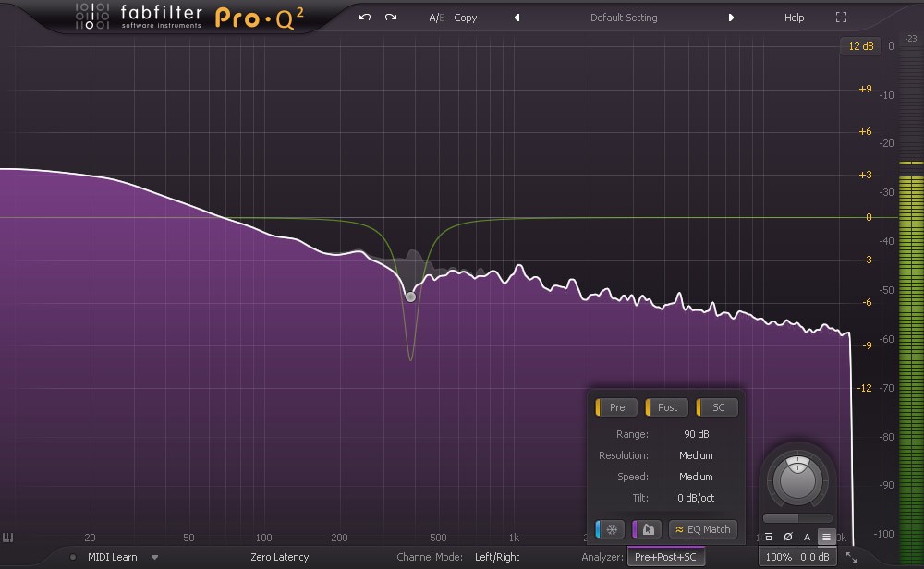The image size is (924, 569).
Task: Click the 0.0 dB output value
Action: (815, 557)
